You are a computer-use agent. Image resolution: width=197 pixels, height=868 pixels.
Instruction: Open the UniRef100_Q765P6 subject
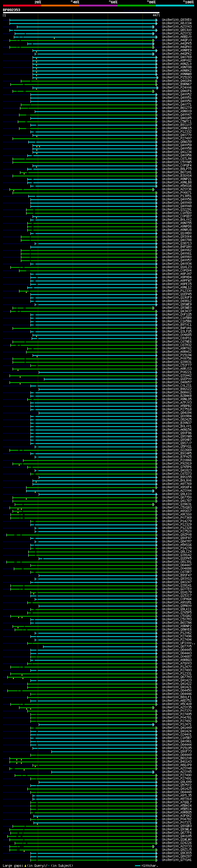176,467
